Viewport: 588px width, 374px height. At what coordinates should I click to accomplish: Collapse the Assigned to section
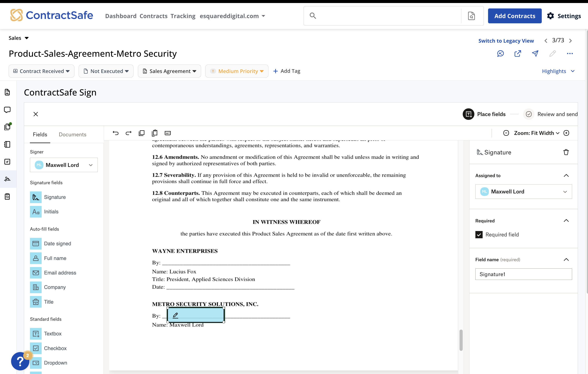tap(566, 176)
